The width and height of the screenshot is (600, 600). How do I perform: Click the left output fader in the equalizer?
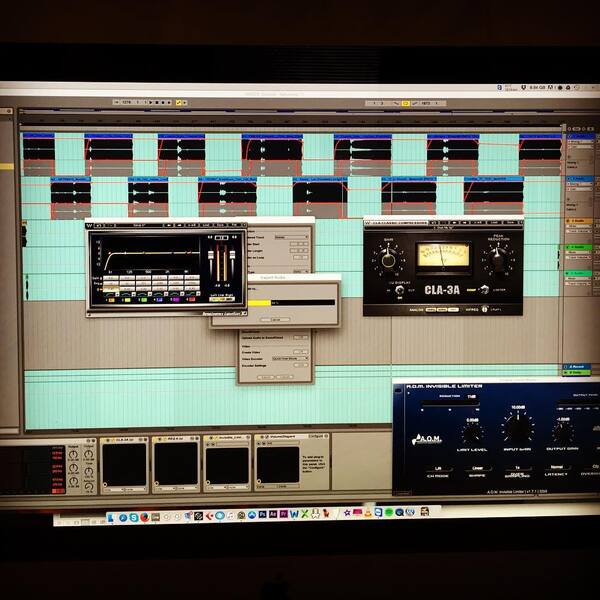tap(210, 256)
